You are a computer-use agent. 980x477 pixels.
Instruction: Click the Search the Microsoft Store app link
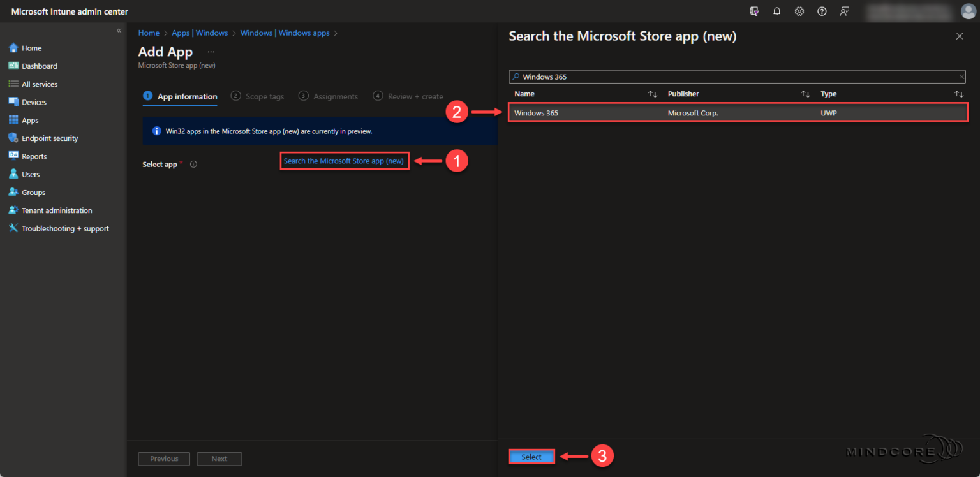pyautogui.click(x=344, y=160)
